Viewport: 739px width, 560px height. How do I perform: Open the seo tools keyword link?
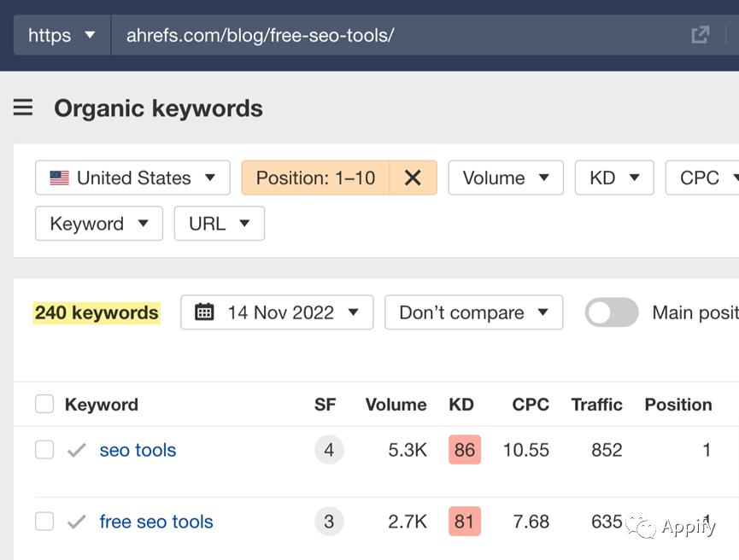138,450
